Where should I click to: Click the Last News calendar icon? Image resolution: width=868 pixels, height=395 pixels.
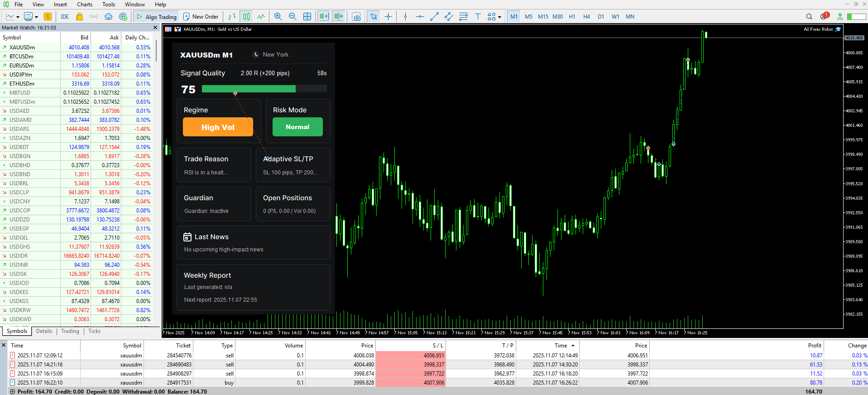click(187, 237)
